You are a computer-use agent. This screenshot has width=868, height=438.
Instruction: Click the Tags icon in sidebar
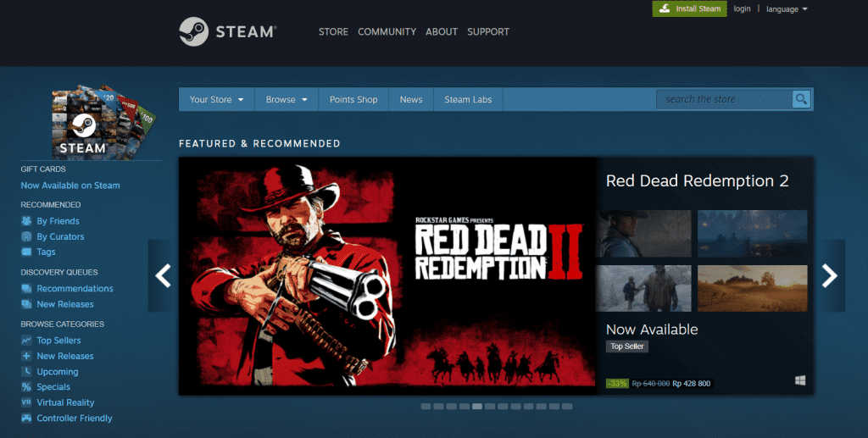tap(26, 252)
